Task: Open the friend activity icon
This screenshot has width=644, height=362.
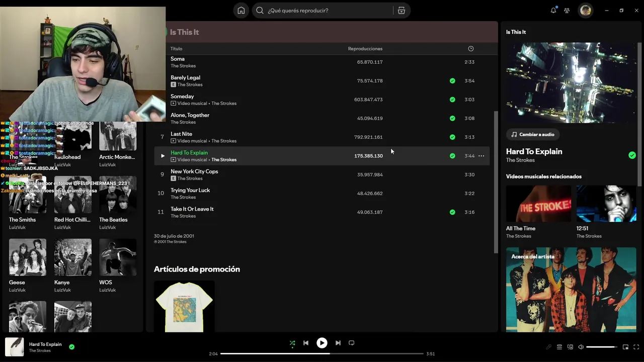Action: [567, 11]
